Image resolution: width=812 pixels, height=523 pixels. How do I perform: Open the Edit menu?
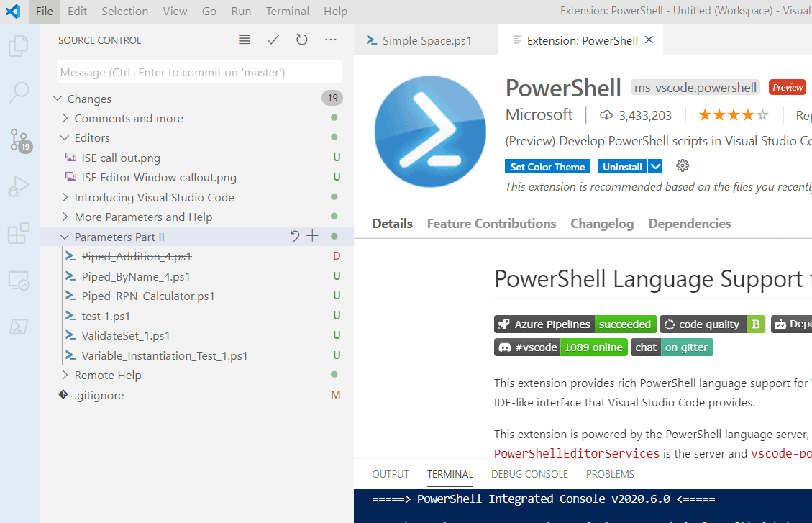pos(77,11)
